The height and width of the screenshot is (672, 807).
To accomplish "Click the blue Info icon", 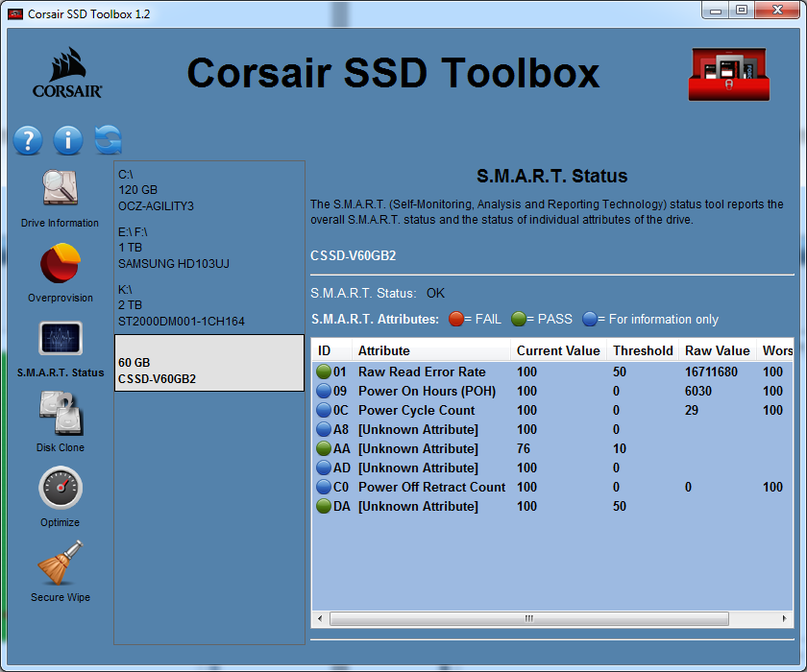I will pyautogui.click(x=68, y=140).
